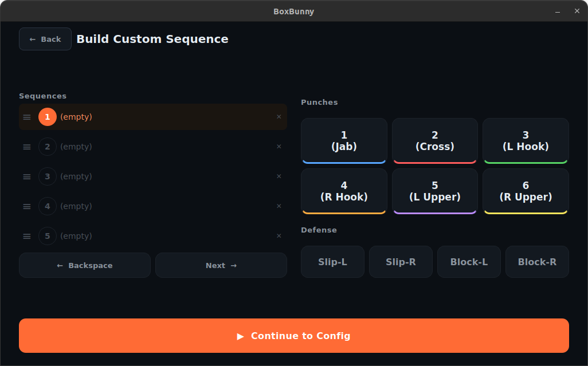Add a 5 (L Upper) punch

(x=434, y=191)
